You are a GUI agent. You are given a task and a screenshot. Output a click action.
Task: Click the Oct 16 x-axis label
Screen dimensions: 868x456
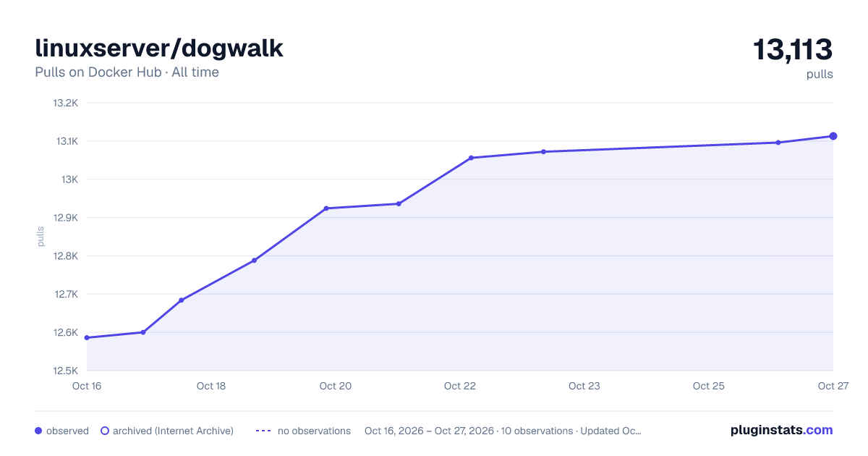[x=87, y=386]
